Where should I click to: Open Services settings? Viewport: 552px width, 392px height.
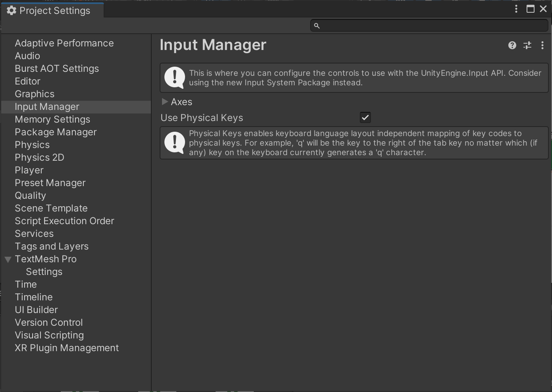[34, 234]
